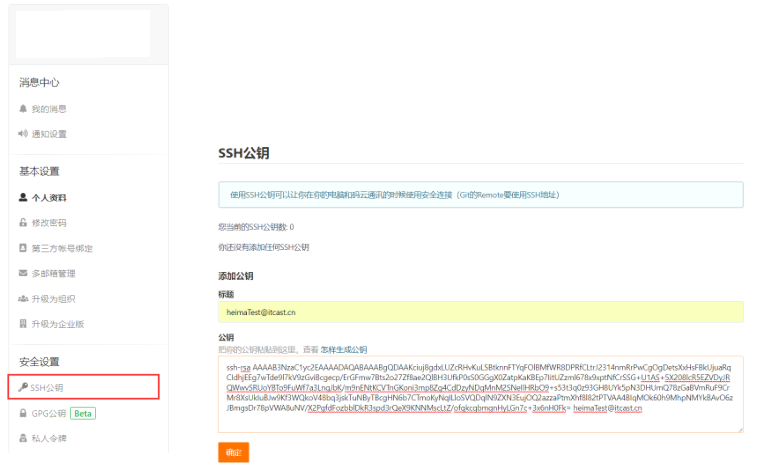Click the orange 确定 button

tap(234, 452)
